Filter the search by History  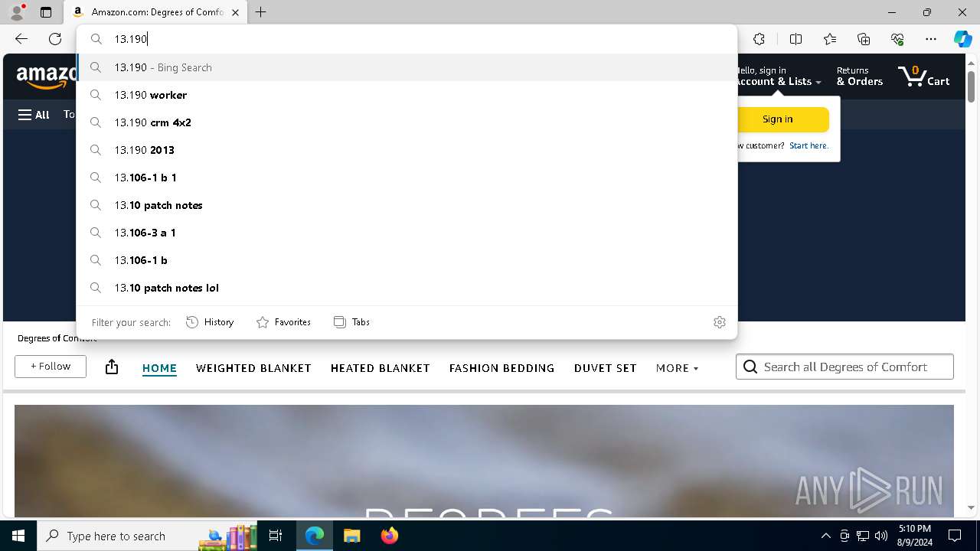pos(210,322)
